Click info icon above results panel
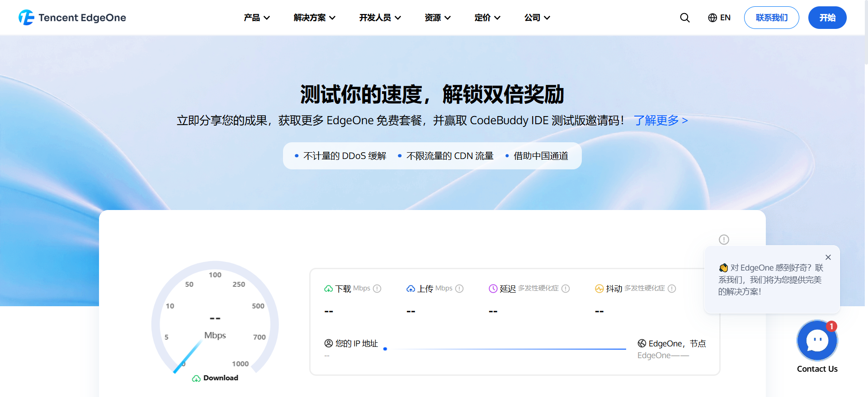The height and width of the screenshot is (397, 868). pos(724,239)
